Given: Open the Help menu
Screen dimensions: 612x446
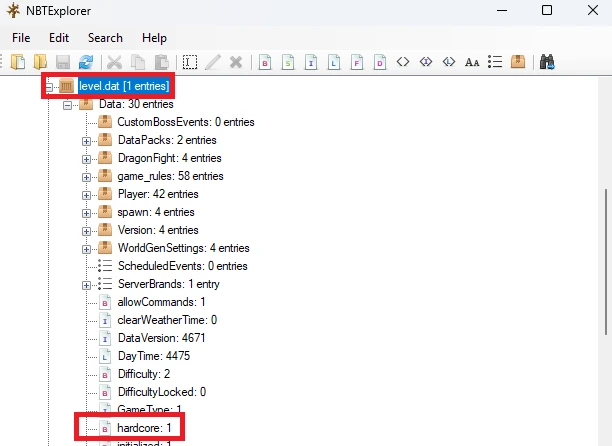Looking at the screenshot, I should (x=154, y=38).
